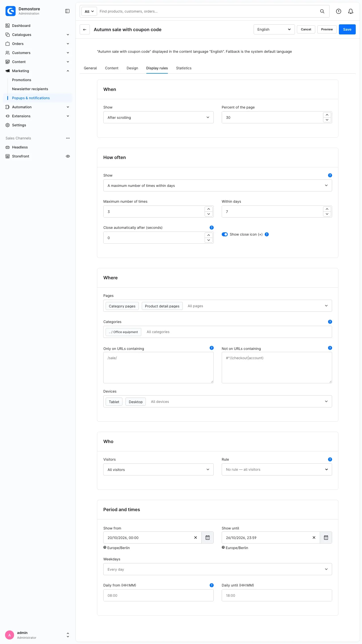Open the notifications bell
This screenshot has width=362, height=644.
pos(351,11)
